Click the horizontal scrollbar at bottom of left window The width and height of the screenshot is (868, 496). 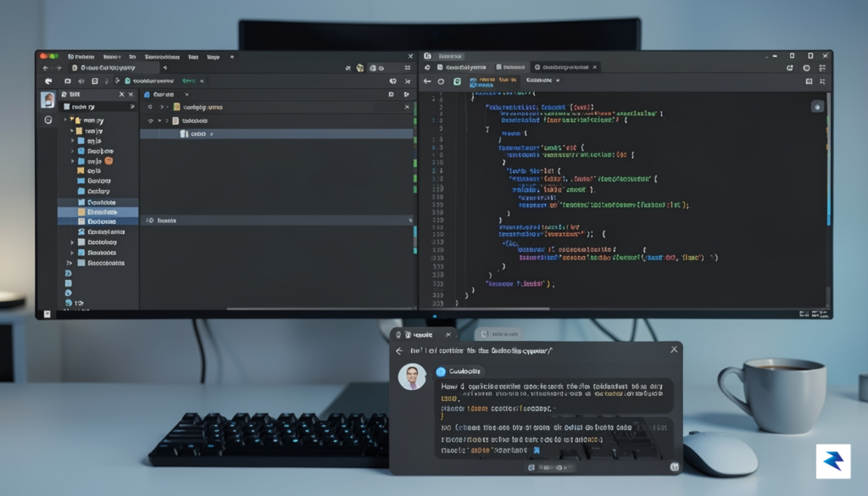[321, 309]
